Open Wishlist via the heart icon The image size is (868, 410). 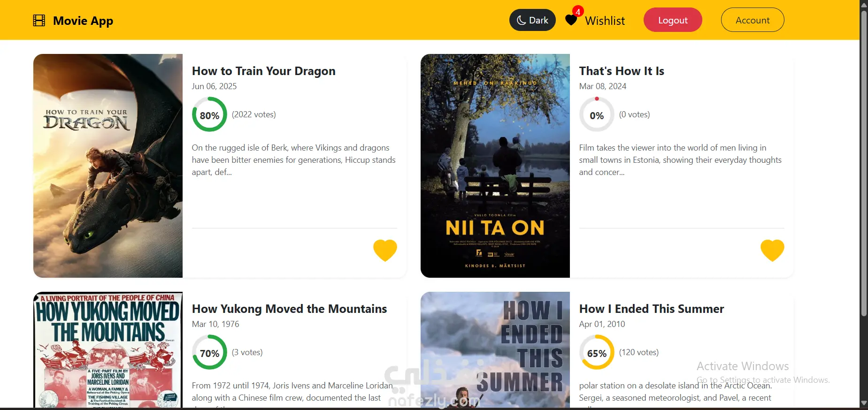point(571,20)
